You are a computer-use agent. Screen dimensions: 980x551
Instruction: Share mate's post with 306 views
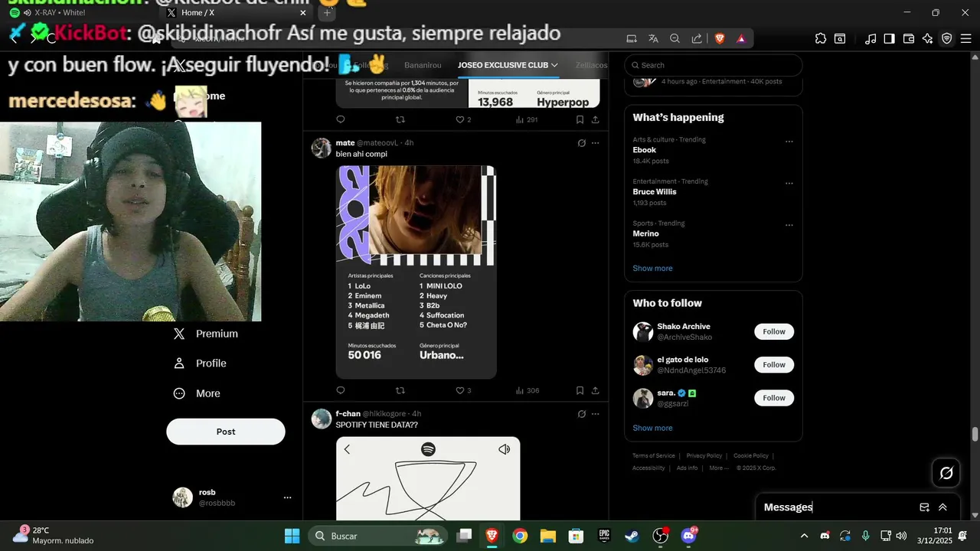[595, 390]
